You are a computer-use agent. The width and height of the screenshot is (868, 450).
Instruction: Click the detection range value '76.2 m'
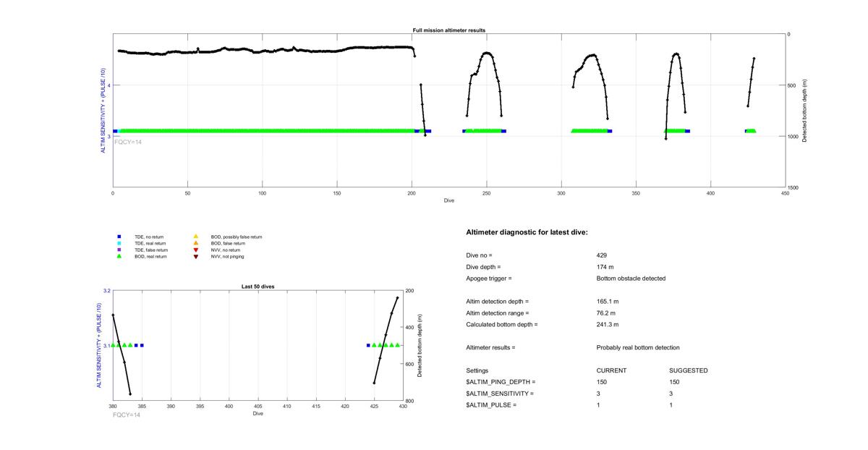pos(606,313)
